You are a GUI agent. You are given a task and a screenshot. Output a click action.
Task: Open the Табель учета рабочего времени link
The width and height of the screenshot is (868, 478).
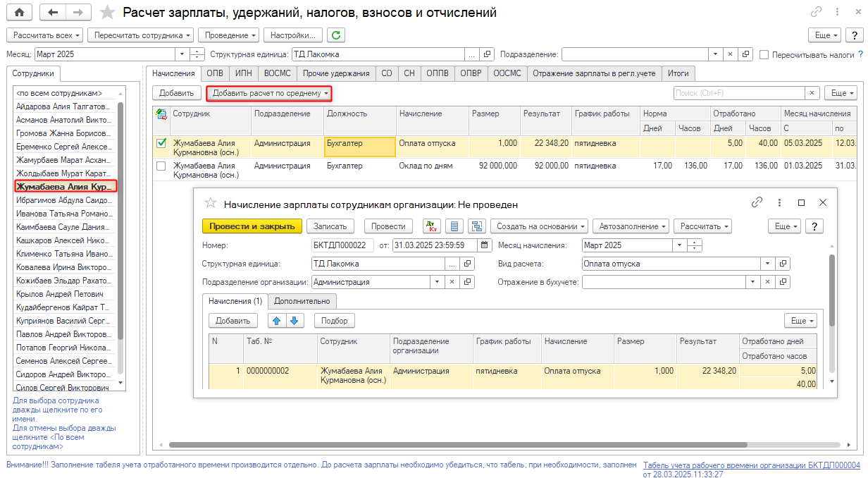[751, 465]
